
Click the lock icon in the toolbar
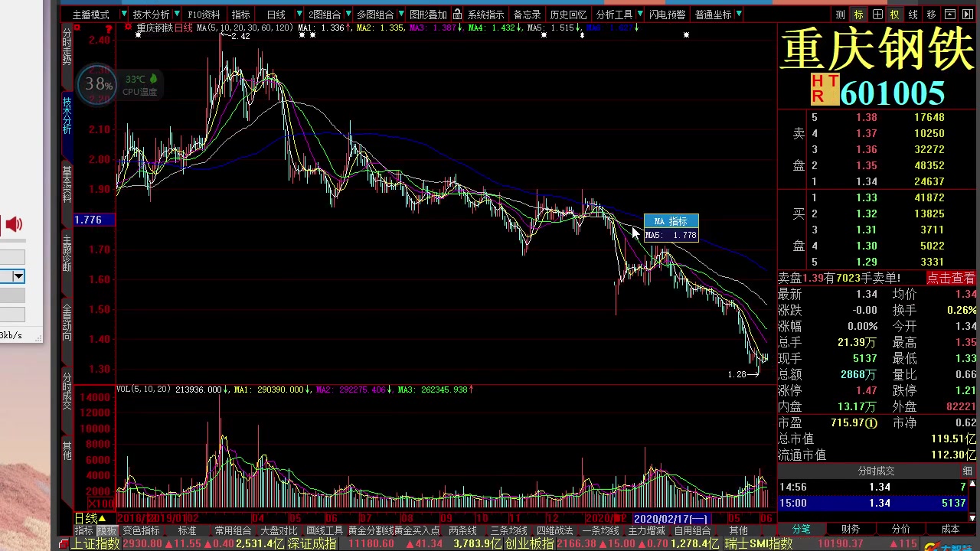tap(458, 15)
